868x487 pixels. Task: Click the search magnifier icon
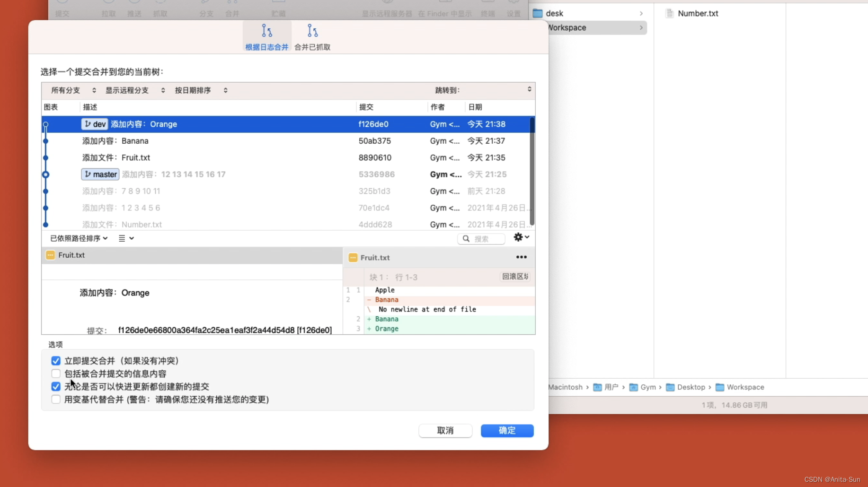pyautogui.click(x=466, y=239)
